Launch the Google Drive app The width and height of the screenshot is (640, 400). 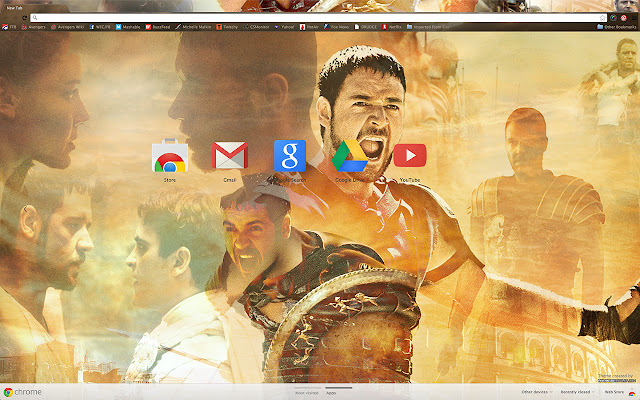[x=350, y=156]
